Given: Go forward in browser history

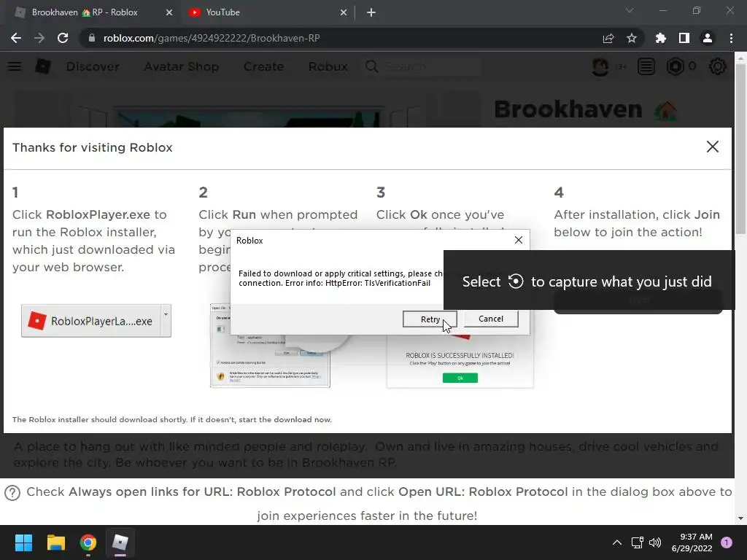Looking at the screenshot, I should [x=39, y=38].
